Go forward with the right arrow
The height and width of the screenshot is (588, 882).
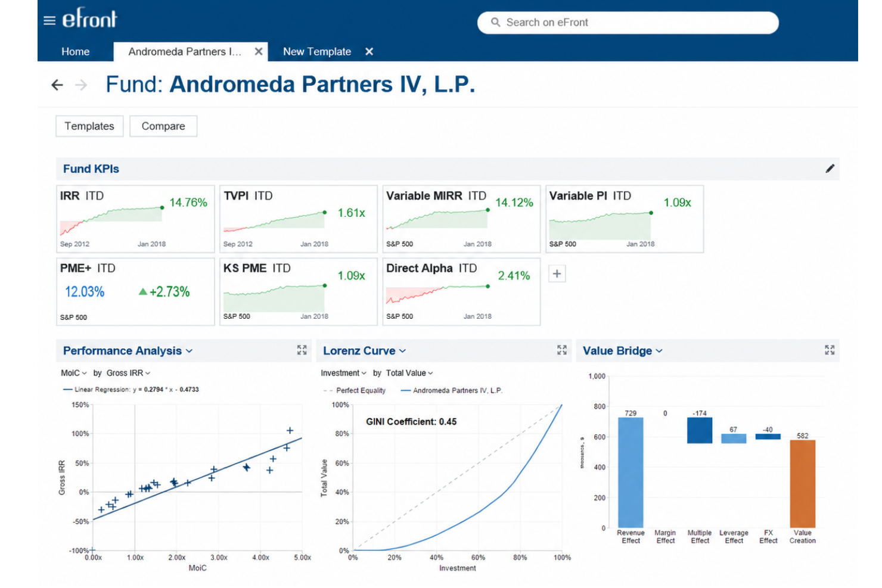coord(81,85)
